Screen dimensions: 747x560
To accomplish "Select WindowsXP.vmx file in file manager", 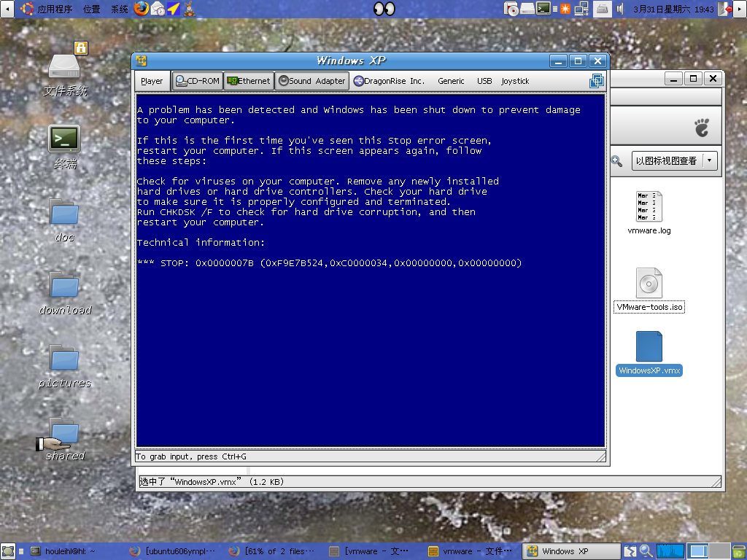I will coord(649,354).
